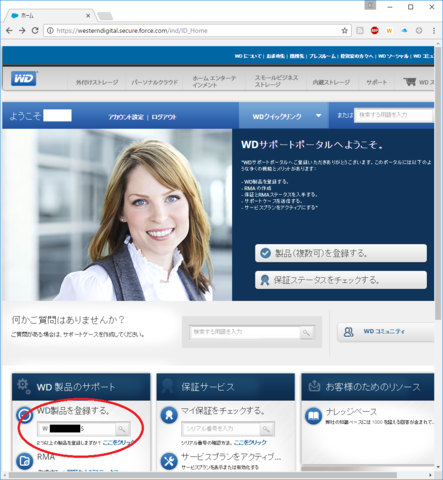Click the center 検索する用語を入力 search field
Viewport: 443px width, 480px height.
click(x=245, y=332)
